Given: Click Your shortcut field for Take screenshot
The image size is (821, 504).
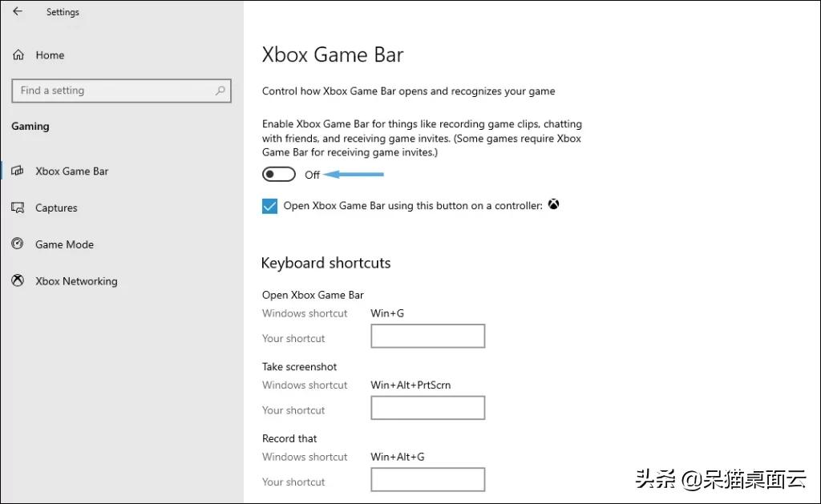Looking at the screenshot, I should click(428, 408).
